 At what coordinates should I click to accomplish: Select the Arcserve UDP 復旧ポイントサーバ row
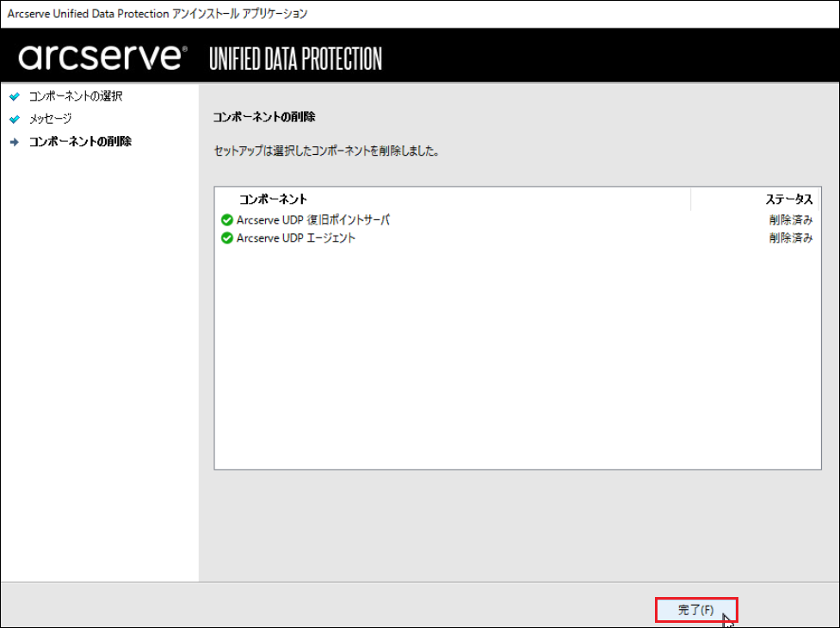tap(517, 220)
